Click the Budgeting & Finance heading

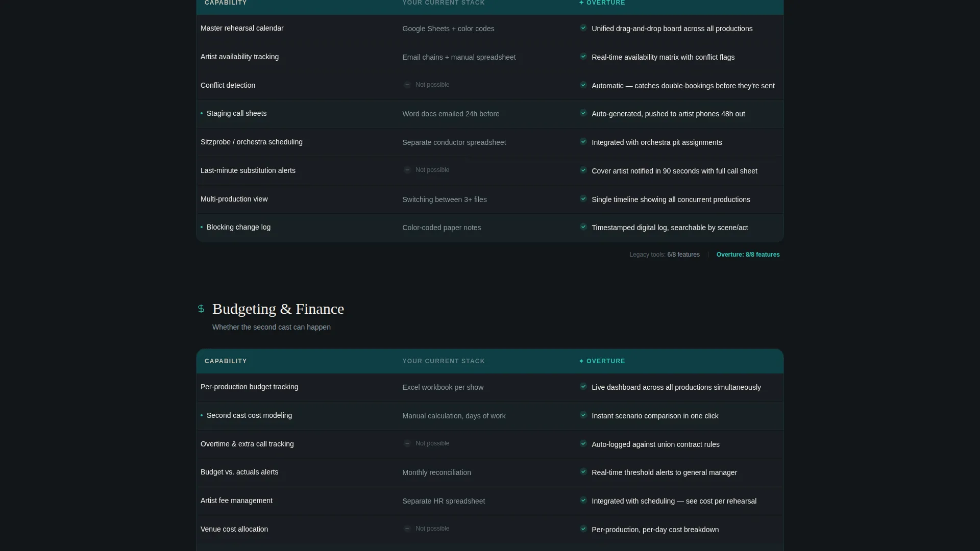pos(278,309)
